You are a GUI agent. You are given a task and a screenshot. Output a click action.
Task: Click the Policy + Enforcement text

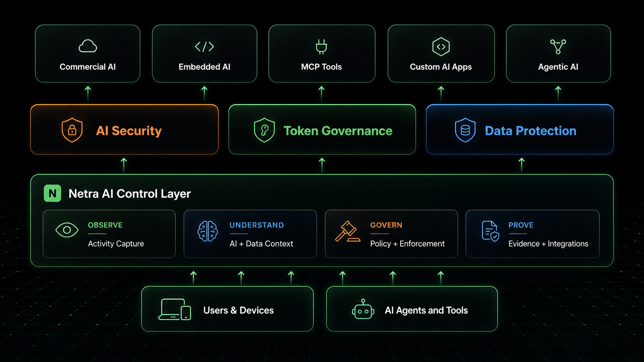pyautogui.click(x=408, y=244)
